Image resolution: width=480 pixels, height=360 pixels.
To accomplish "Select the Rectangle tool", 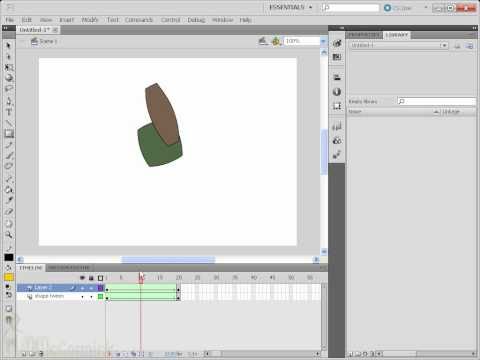I will [x=9, y=134].
